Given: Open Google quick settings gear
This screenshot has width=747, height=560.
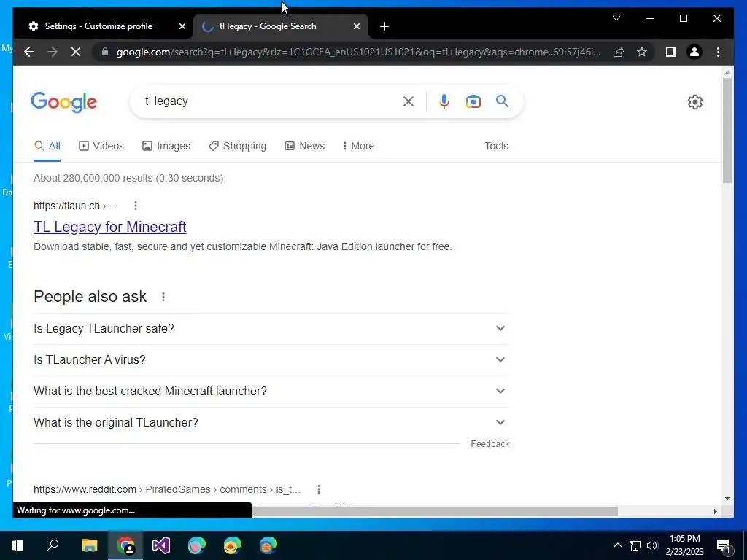Looking at the screenshot, I should click(x=695, y=102).
